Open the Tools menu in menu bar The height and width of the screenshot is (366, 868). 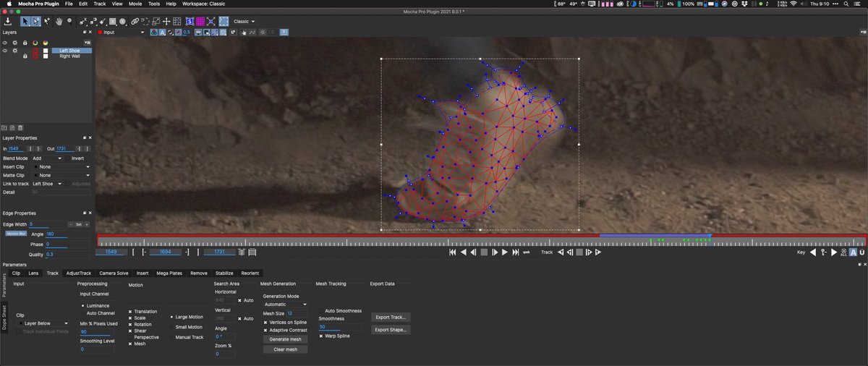pyautogui.click(x=154, y=4)
